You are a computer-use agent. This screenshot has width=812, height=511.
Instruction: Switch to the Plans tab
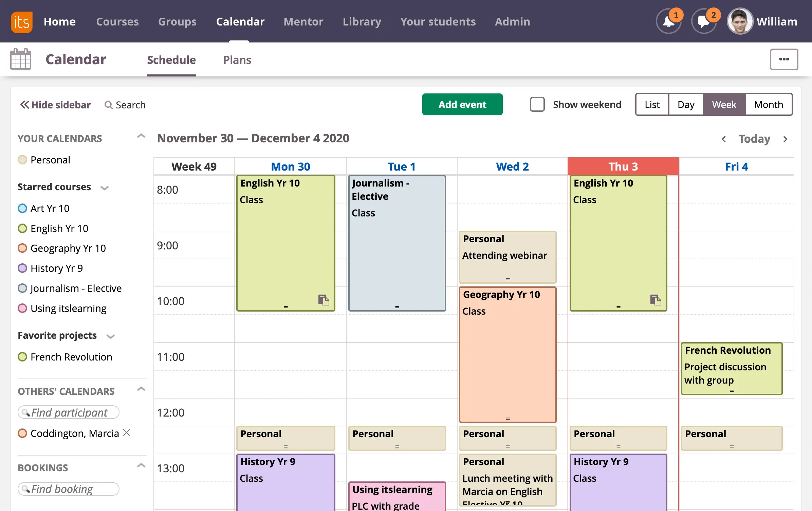237,60
